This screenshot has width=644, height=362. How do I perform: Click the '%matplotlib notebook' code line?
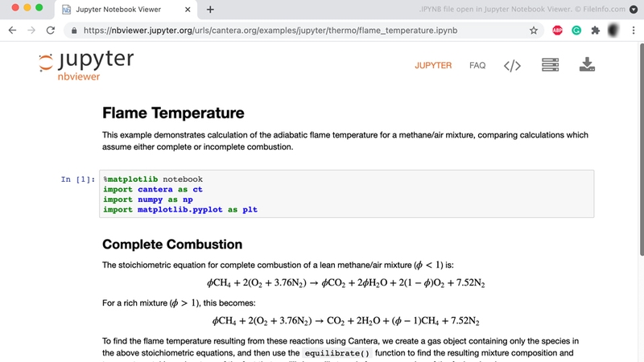(x=153, y=179)
